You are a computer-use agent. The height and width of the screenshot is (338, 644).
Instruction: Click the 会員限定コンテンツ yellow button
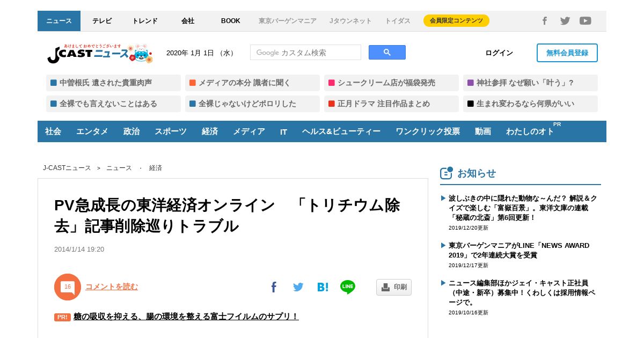pos(456,21)
